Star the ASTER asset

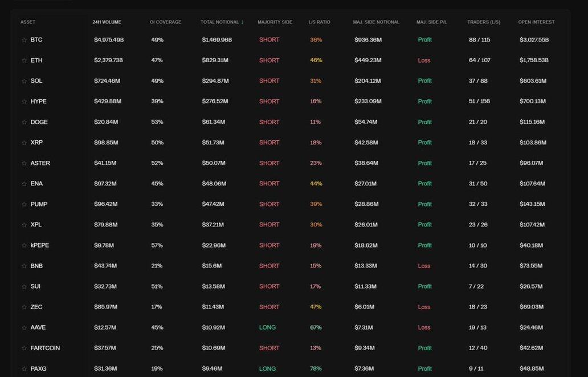[x=24, y=163]
